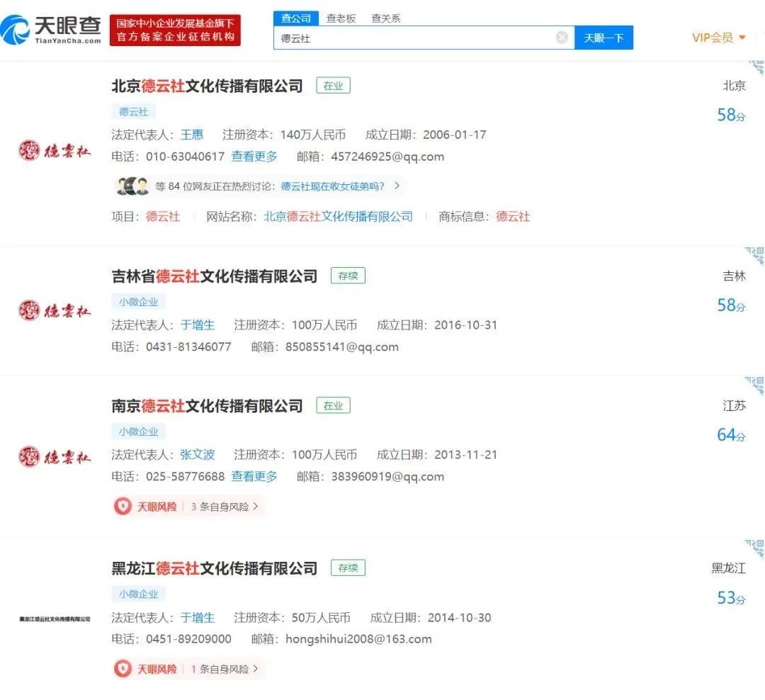Open 黑龙江德云社 company logo thumbnail
The width and height of the screenshot is (765, 700).
point(55,619)
